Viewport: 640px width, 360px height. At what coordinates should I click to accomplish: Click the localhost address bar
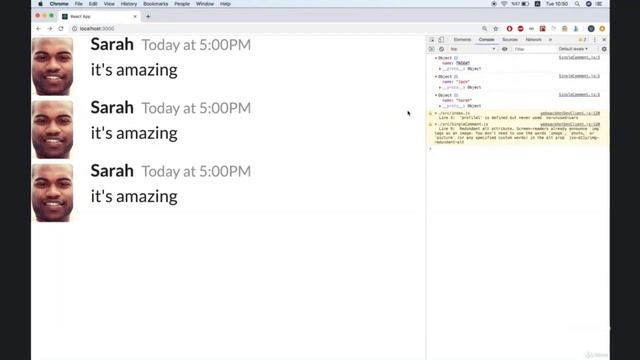click(x=273, y=29)
